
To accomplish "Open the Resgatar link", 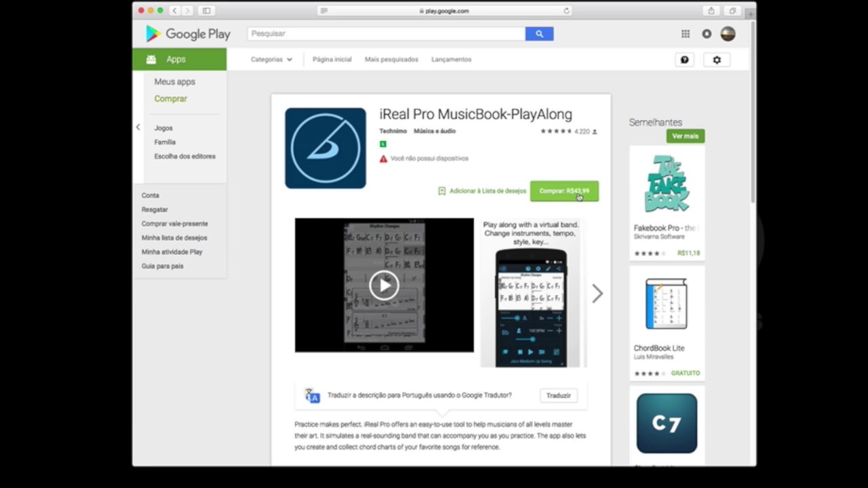I will 155,210.
